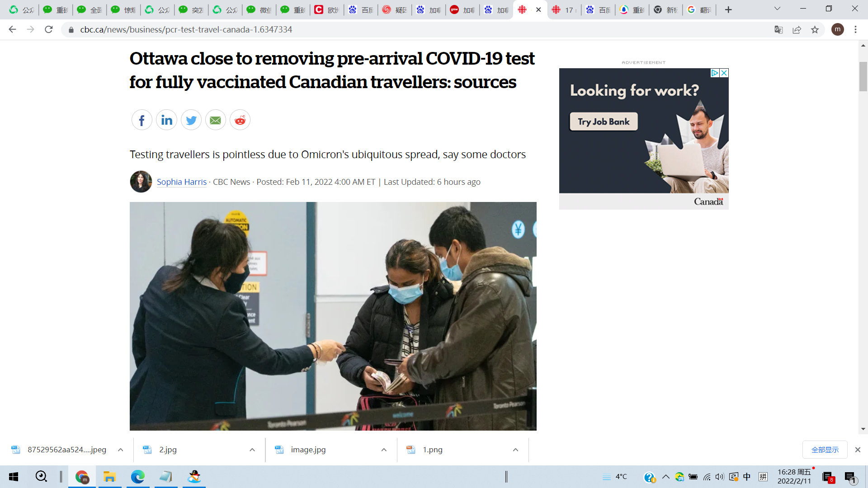
Task: Expand options for 2.jpg download
Action: click(x=252, y=450)
